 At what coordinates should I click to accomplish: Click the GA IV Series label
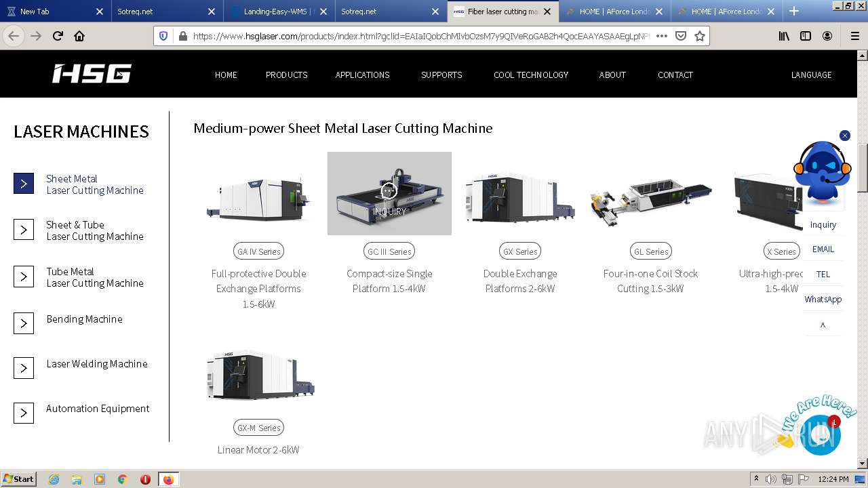tap(258, 251)
